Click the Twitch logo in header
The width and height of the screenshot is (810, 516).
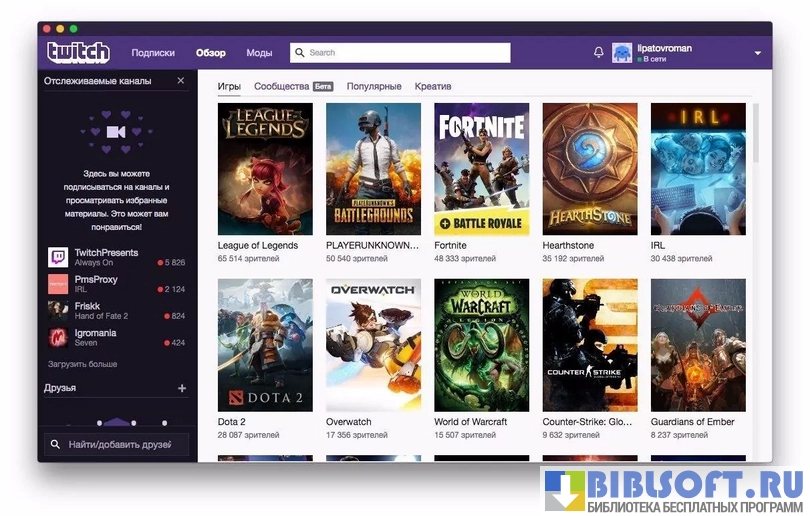(x=78, y=52)
